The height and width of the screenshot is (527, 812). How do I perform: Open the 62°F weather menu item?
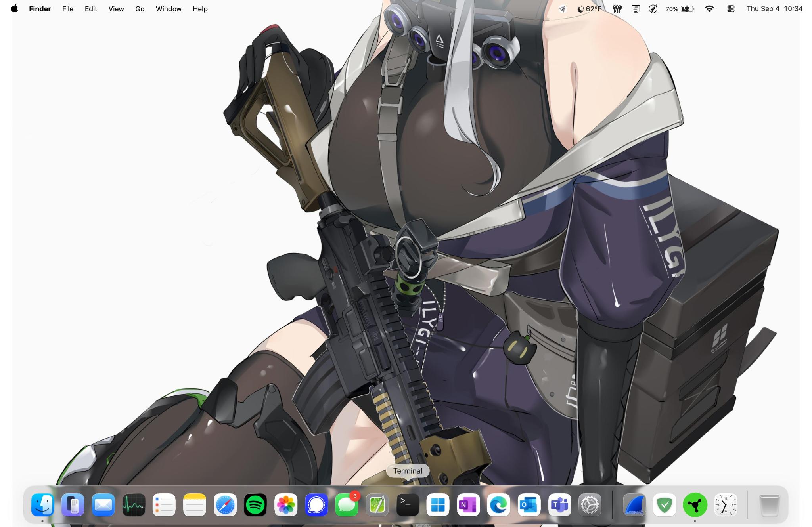pyautogui.click(x=589, y=9)
